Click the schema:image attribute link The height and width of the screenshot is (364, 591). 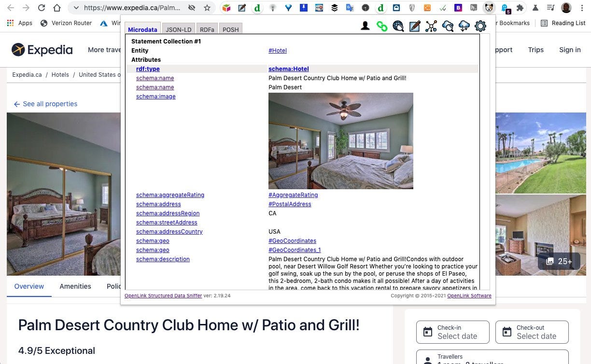156,97
